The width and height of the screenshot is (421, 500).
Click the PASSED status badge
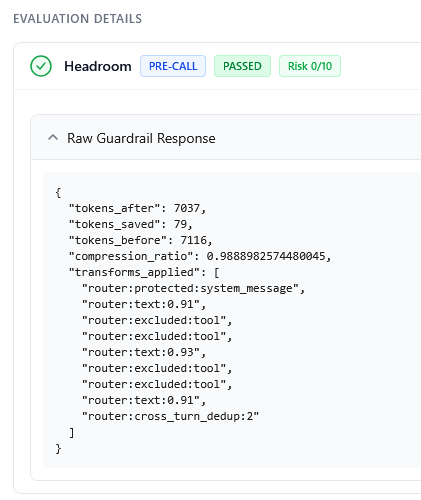pos(242,66)
